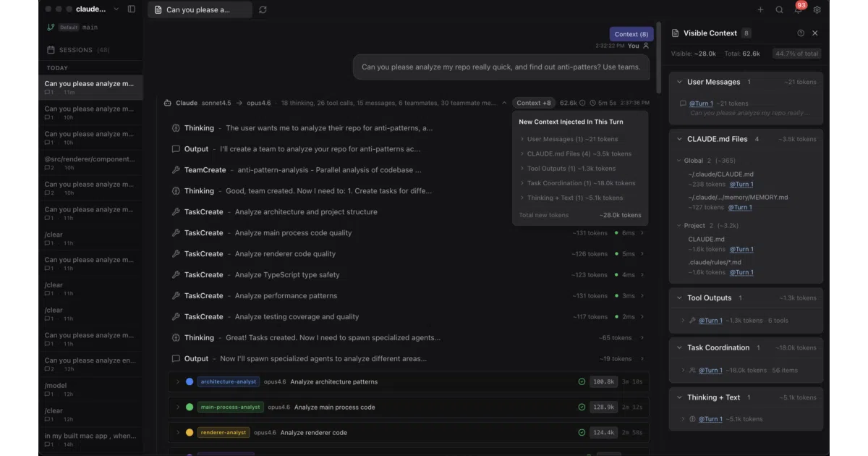This screenshot has height=456, width=868.
Task: Click the git branch icon beside main
Action: [x=51, y=28]
